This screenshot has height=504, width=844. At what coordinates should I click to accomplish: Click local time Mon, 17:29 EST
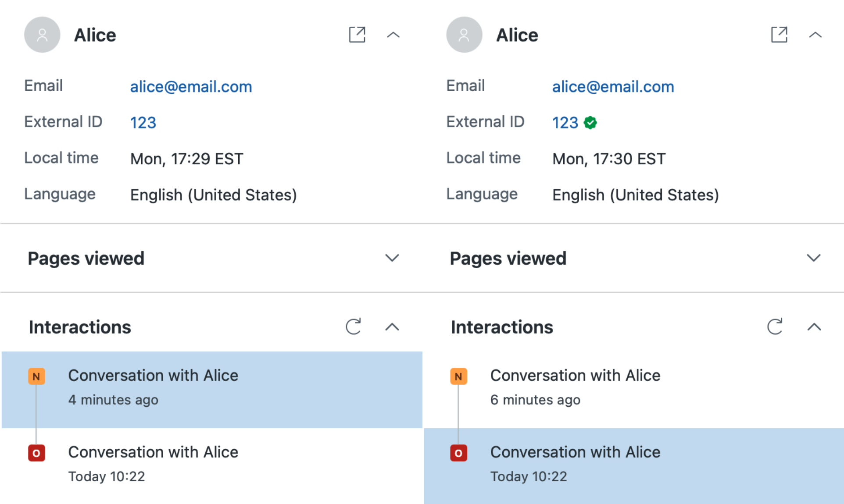point(187,159)
